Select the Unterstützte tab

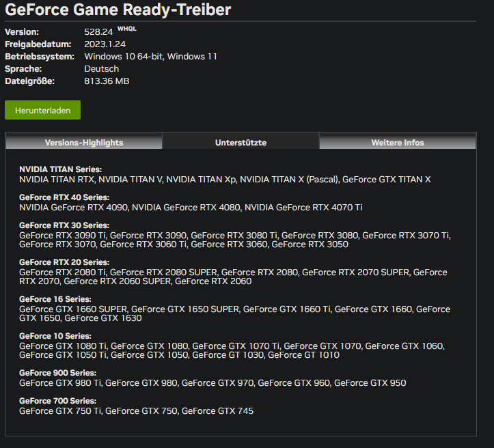coord(241,142)
